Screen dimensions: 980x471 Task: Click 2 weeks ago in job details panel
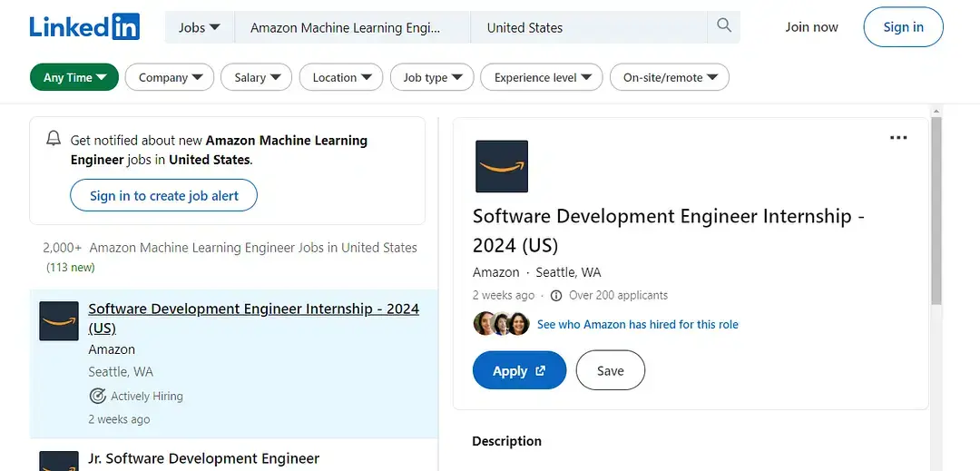click(504, 296)
